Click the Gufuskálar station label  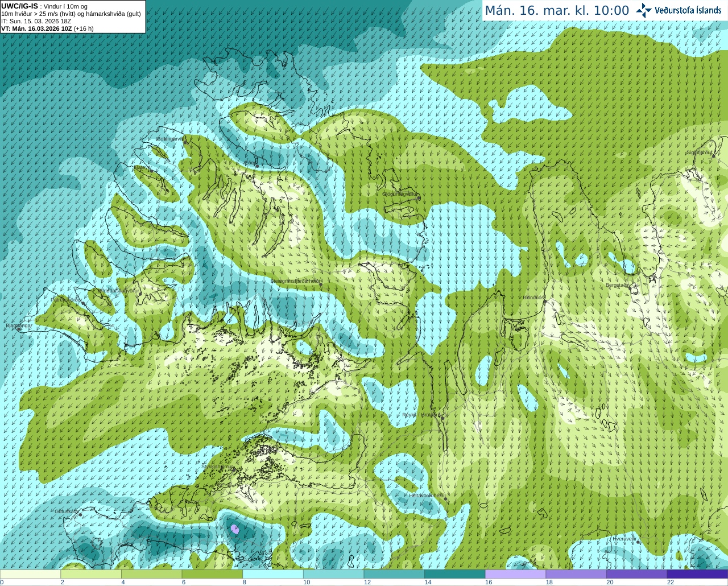[67, 511]
